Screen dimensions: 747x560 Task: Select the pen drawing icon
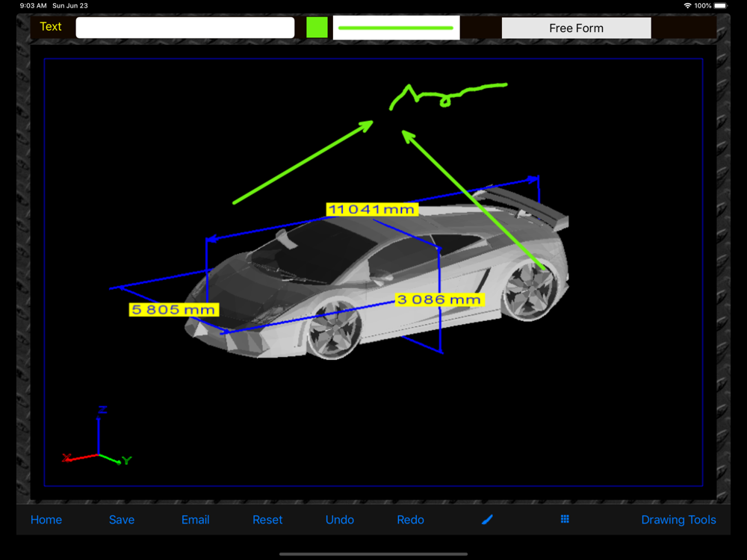[x=487, y=520]
